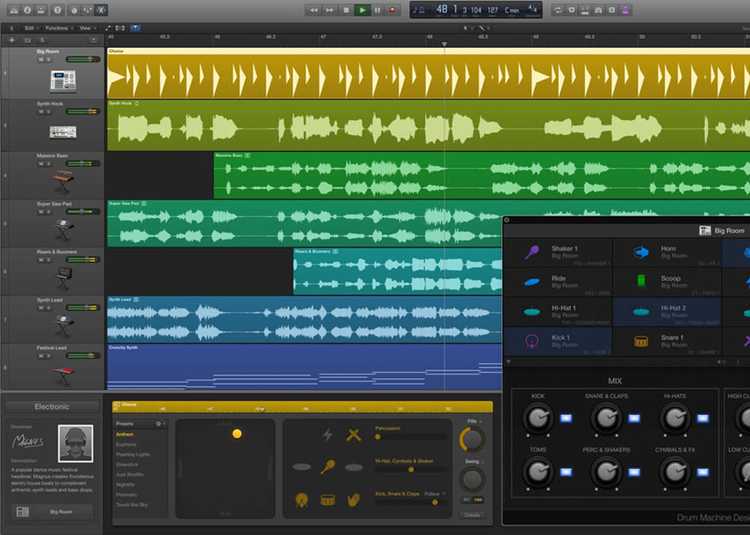Screen dimensions: 750x535
Task: Toggle the Cycle mode icon
Action: click(558, 10)
